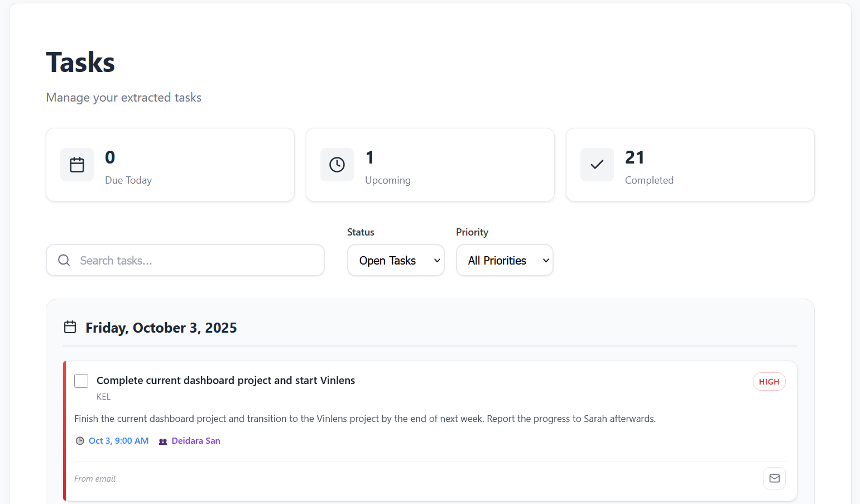Click the Due Today calendar icon

77,164
